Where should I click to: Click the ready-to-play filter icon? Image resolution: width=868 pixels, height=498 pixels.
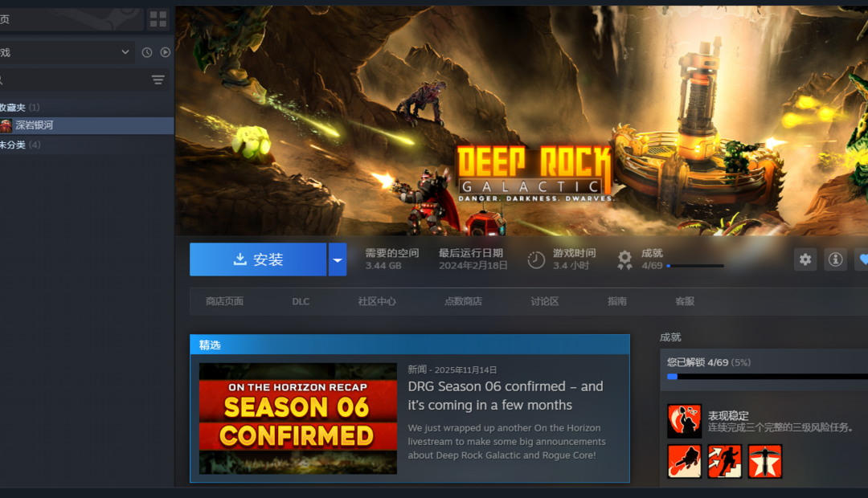coord(165,52)
